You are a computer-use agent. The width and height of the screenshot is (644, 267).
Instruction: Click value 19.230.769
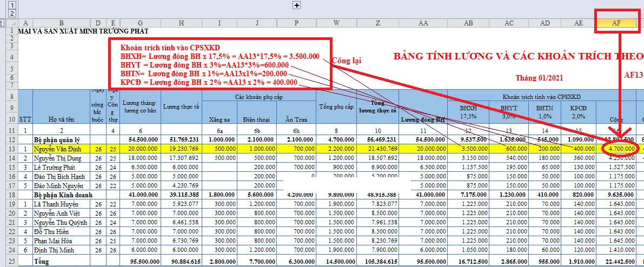pos(182,149)
